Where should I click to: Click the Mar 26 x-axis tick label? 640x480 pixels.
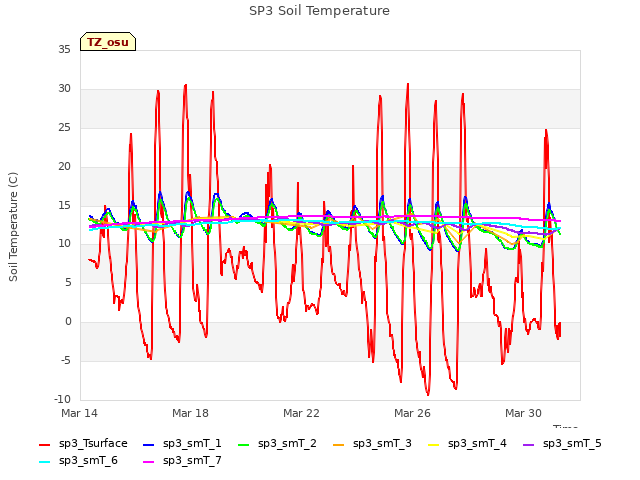point(412,413)
